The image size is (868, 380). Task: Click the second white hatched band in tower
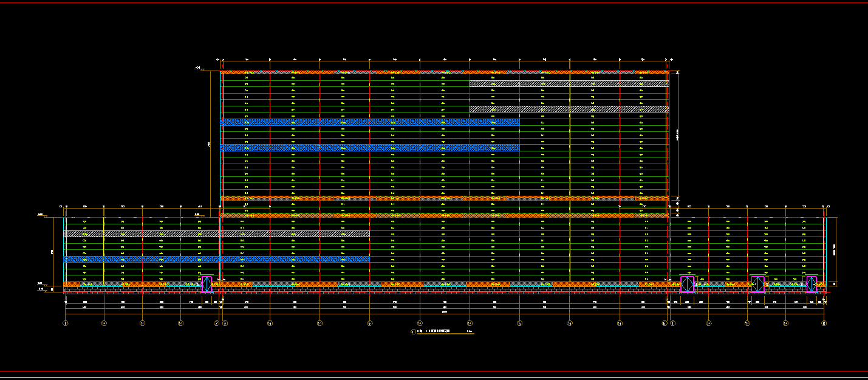tap(569, 109)
